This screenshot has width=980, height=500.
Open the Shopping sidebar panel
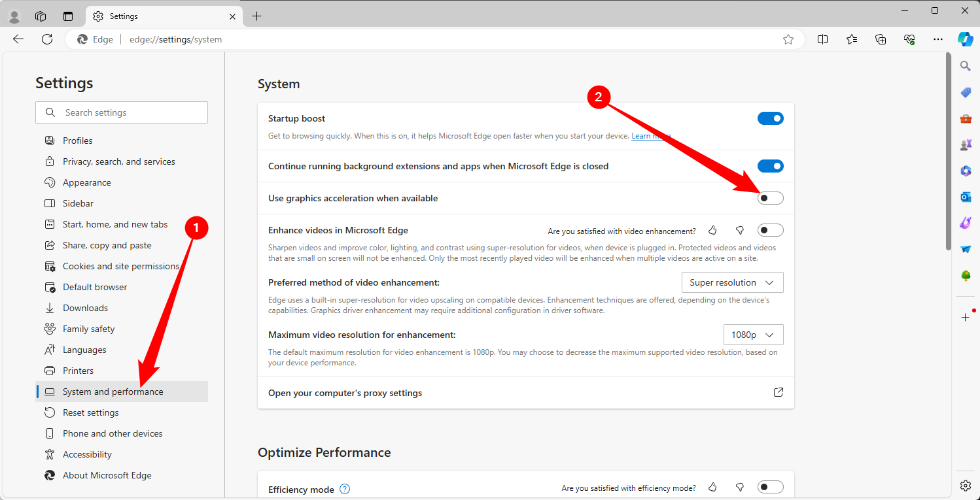click(966, 92)
